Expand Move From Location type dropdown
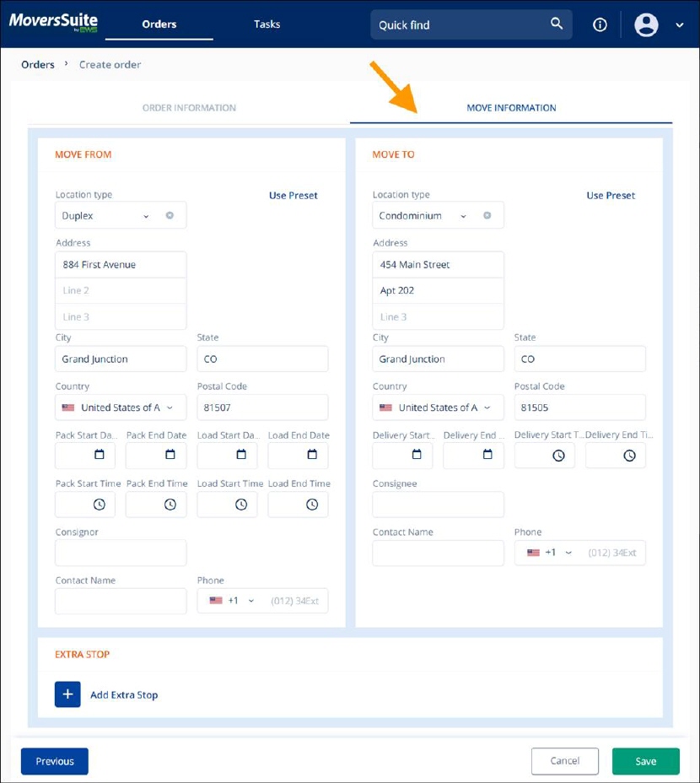Viewport: 700px width, 783px height. [146, 216]
